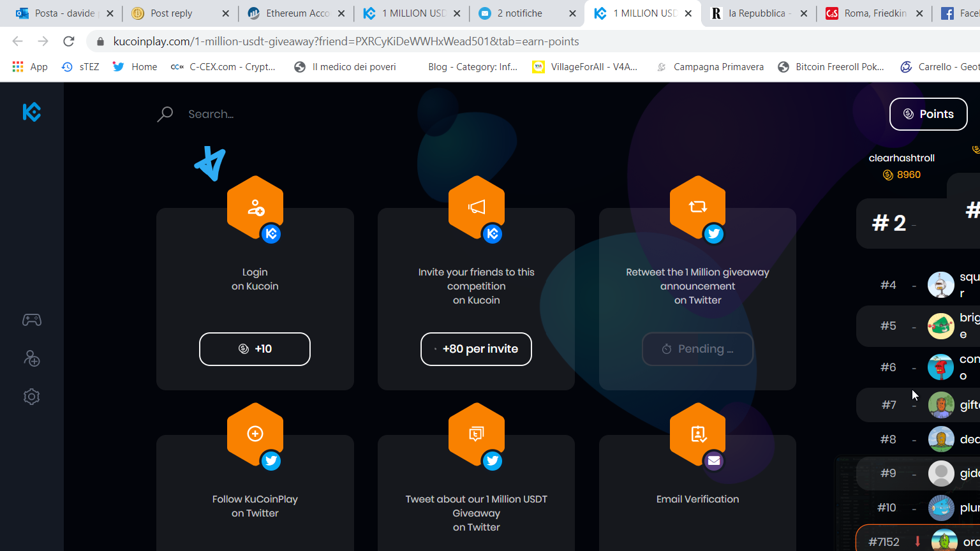980x551 pixels.
Task: Click the +10 points button
Action: (x=255, y=349)
